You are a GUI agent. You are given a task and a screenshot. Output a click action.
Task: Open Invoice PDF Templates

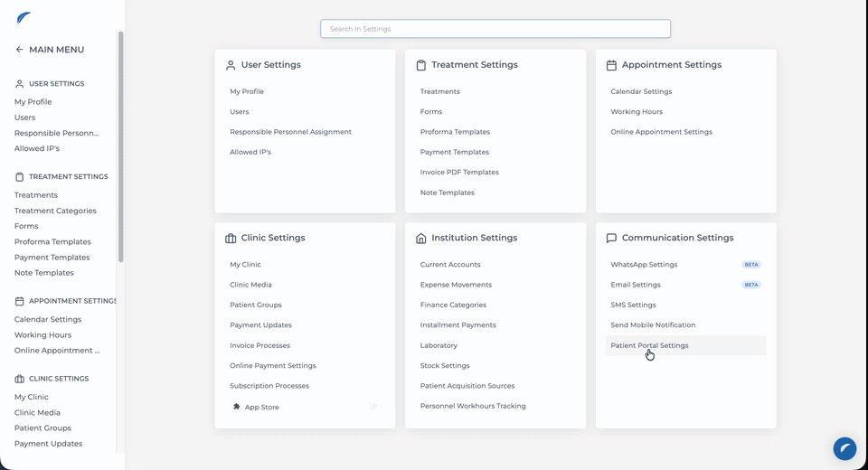point(459,172)
